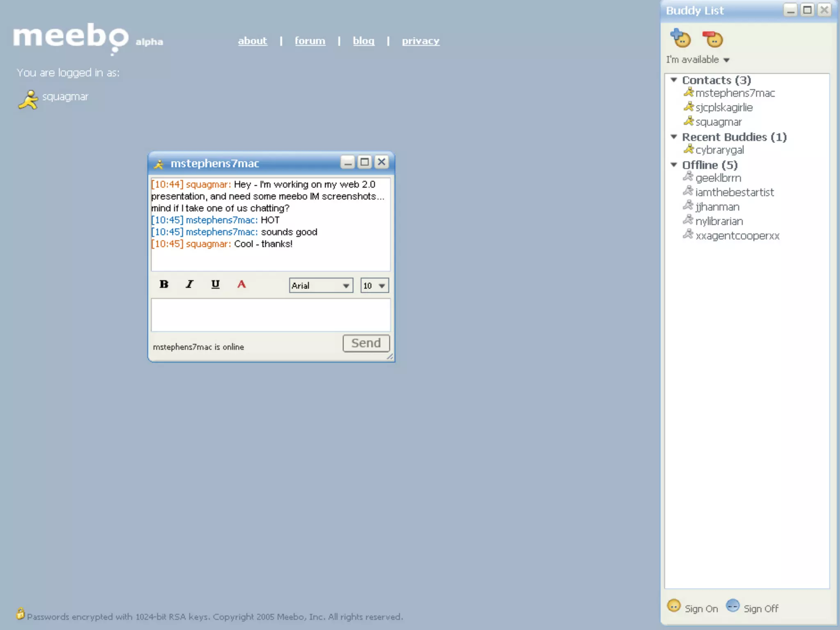Screen dimensions: 840x630
Task: Open the font color picker
Action: coord(242,284)
